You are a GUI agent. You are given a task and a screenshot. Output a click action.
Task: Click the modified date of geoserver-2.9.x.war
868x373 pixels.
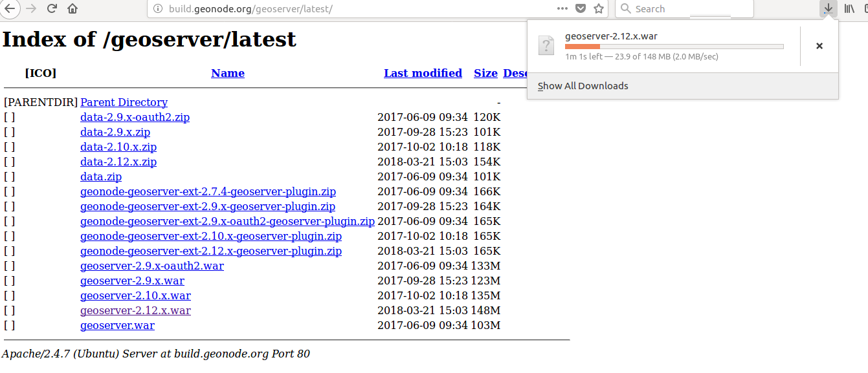tap(423, 281)
